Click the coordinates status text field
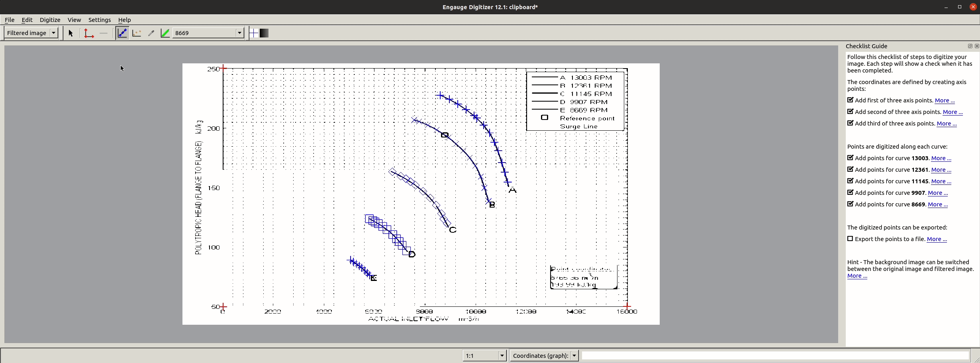Screen dimensions: 980x363 775,355
